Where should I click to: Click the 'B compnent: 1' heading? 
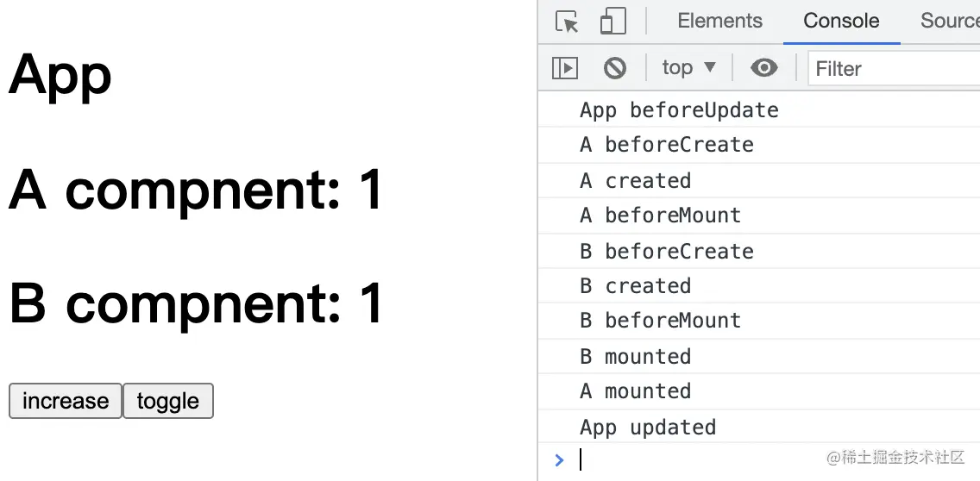[196, 303]
